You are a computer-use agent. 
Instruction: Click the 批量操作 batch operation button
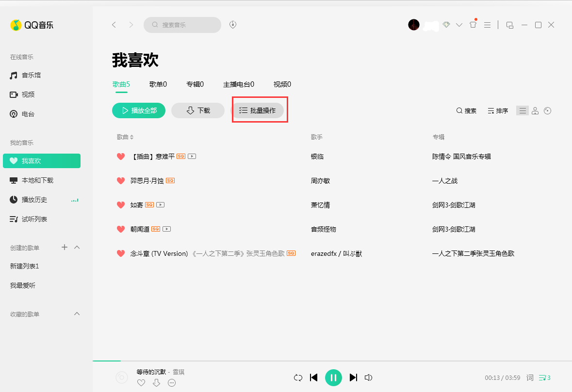(x=260, y=110)
